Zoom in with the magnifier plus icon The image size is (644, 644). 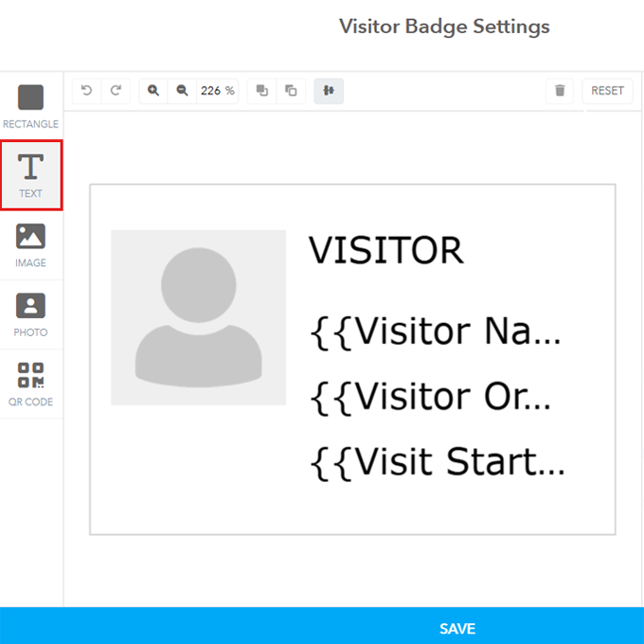coord(153,91)
